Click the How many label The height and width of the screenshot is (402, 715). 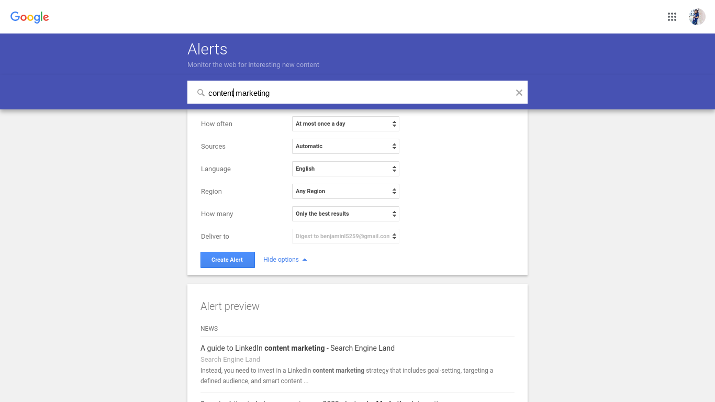pos(217,214)
